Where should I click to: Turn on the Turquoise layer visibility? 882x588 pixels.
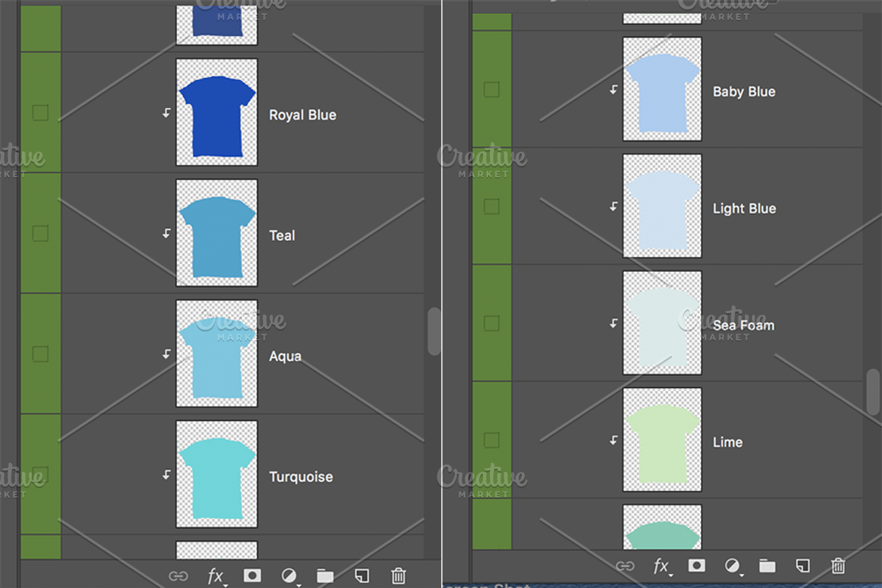pyautogui.click(x=40, y=474)
